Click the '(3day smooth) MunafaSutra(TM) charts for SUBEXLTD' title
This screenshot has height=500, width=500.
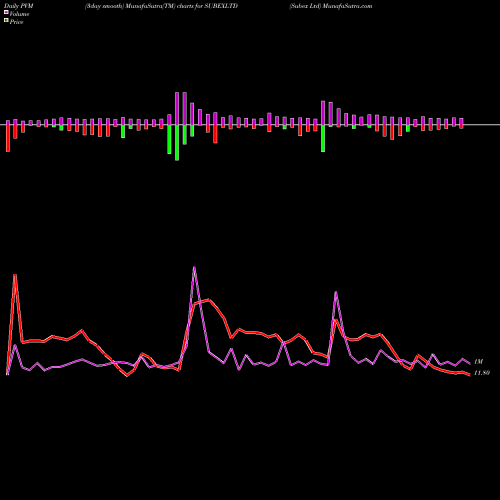pyautogui.click(x=161, y=6)
